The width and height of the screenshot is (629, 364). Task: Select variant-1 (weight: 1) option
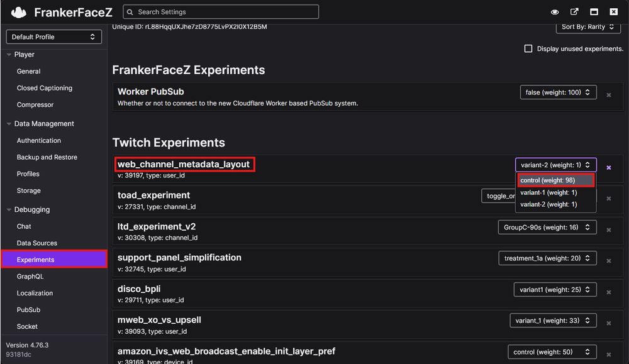pyautogui.click(x=555, y=192)
